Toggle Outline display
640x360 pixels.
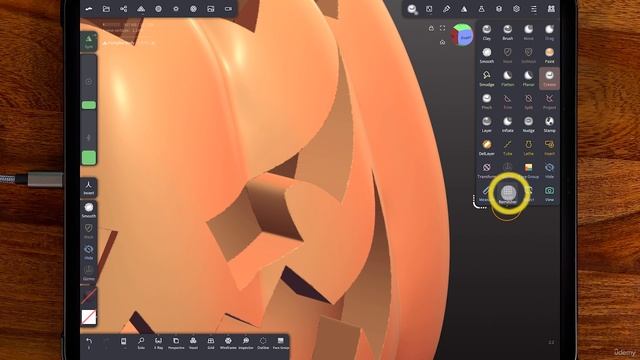click(263, 343)
